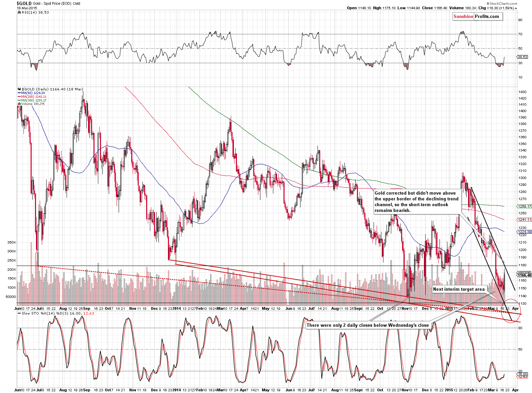Click the 38.53 RSI value tag on right axis
This screenshot has height=393, width=532.
tap(522, 57)
